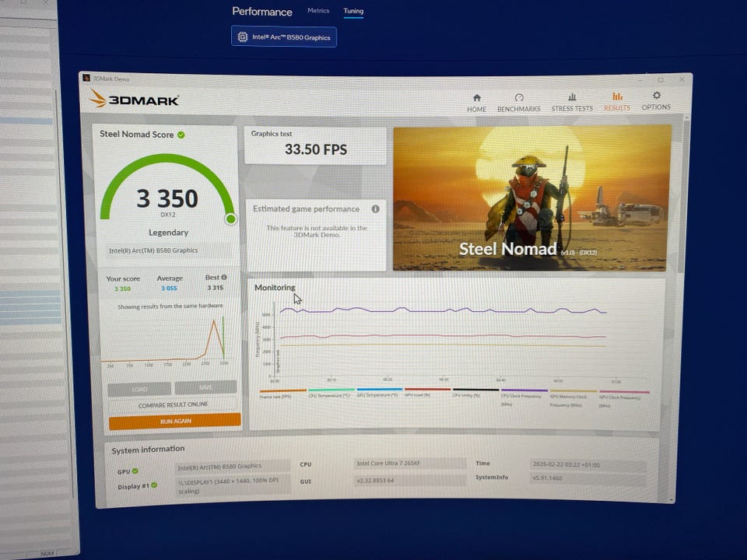Click the SystemInfo version v5.91.1460
Viewport: 747px width, 560px height.
[x=587, y=478]
